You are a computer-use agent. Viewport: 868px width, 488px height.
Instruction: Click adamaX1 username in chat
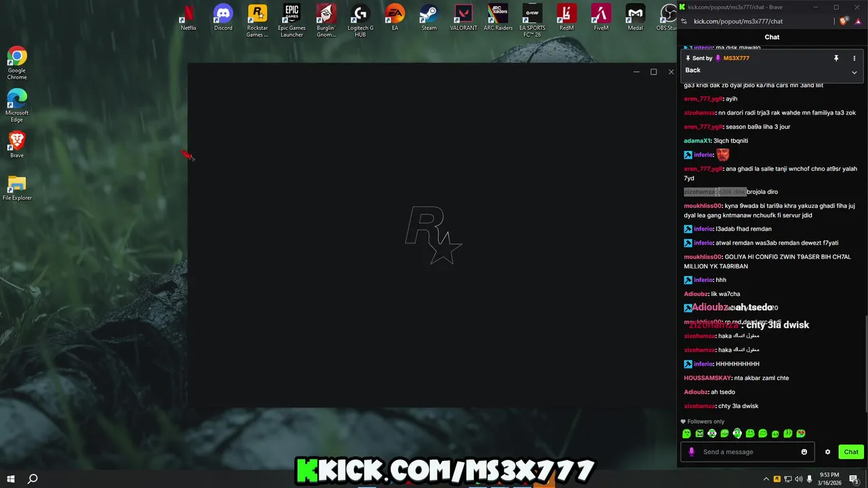(697, 141)
